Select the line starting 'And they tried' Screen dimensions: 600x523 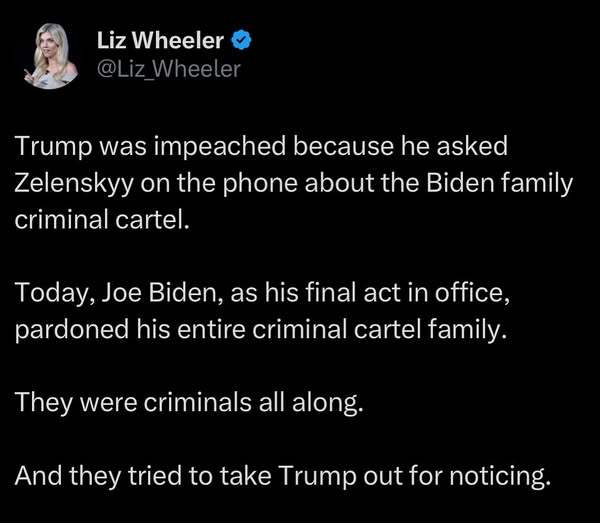point(283,476)
